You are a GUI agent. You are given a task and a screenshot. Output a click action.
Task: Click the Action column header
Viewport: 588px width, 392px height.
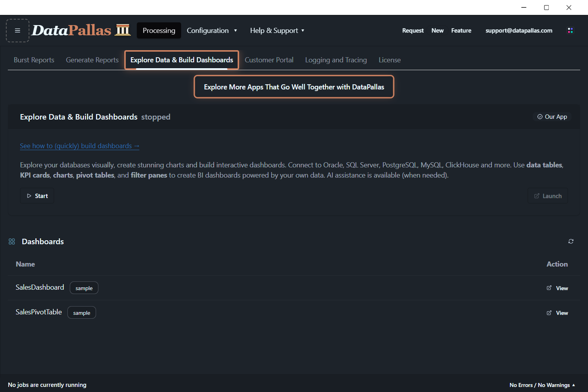point(557,264)
